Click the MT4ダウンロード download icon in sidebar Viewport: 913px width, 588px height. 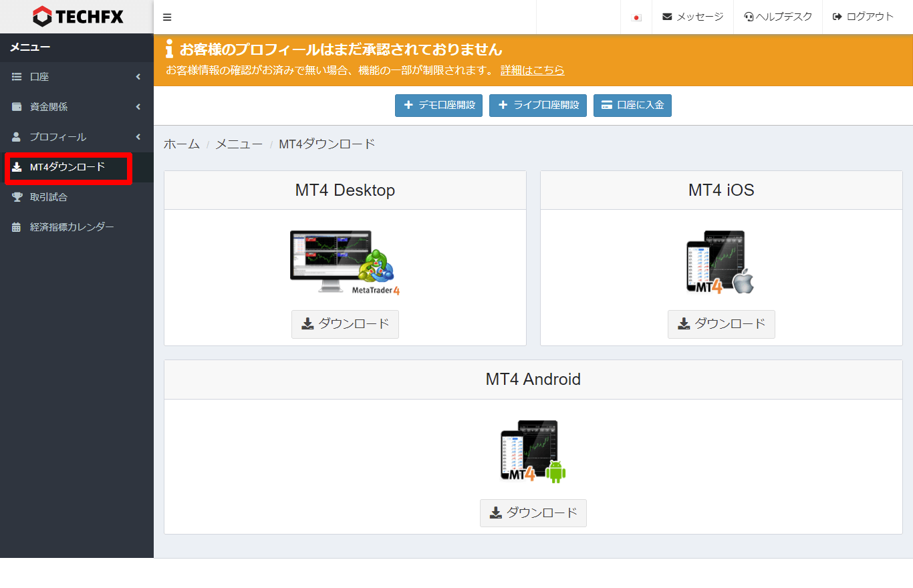[17, 167]
